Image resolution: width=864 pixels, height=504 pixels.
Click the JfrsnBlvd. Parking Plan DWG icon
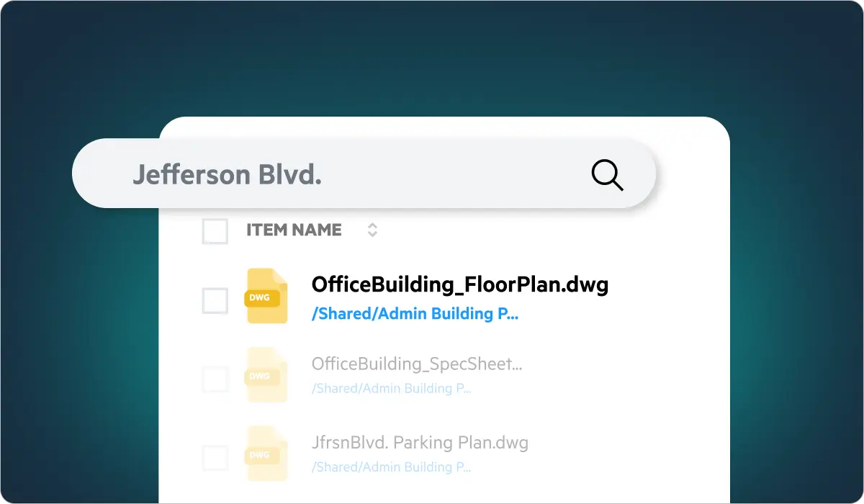point(266,454)
